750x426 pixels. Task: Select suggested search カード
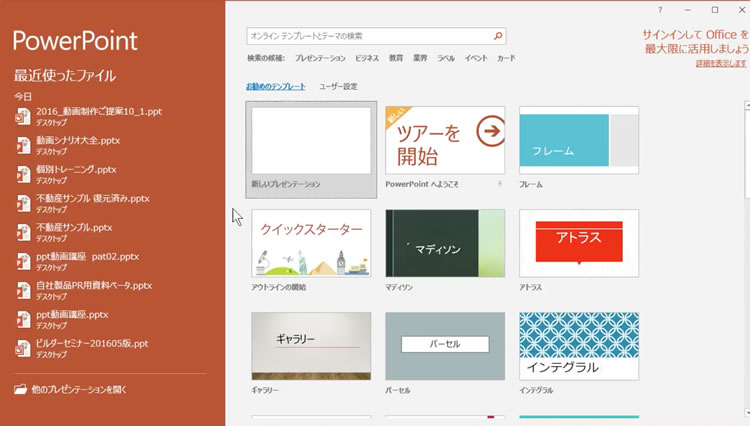[x=506, y=58]
